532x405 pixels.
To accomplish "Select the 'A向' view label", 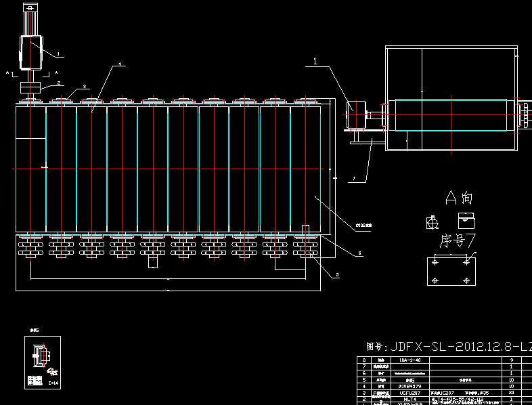I will (459, 198).
